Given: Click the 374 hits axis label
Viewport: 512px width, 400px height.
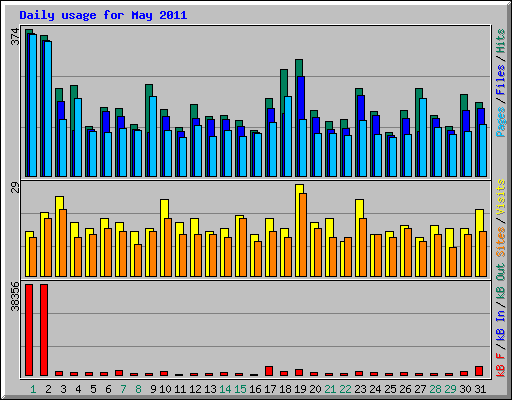Looking at the screenshot, I should coord(16,37).
